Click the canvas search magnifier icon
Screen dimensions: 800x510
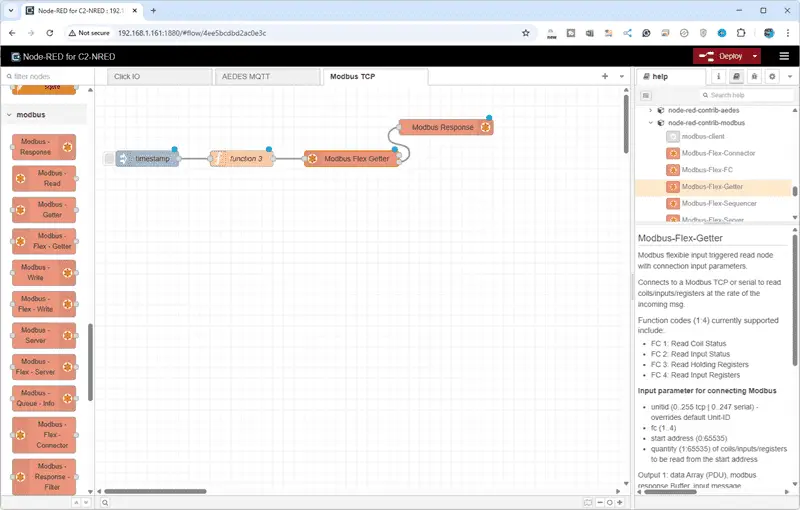(x=105, y=502)
